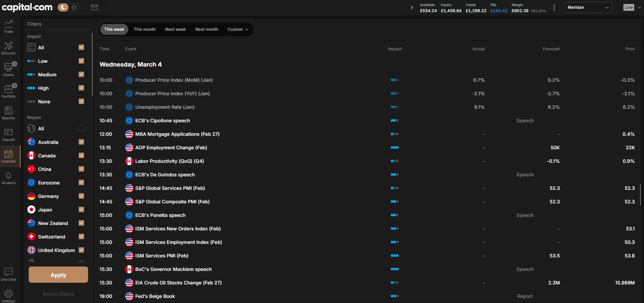Open the ADP Employment Change event row
The image size is (644, 303).
click(x=171, y=148)
